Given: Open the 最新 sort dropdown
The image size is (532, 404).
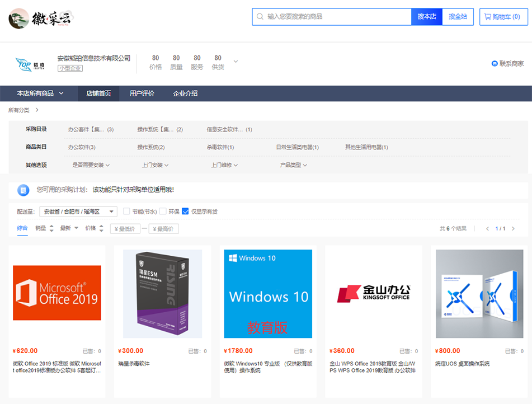Looking at the screenshot, I should tap(69, 228).
